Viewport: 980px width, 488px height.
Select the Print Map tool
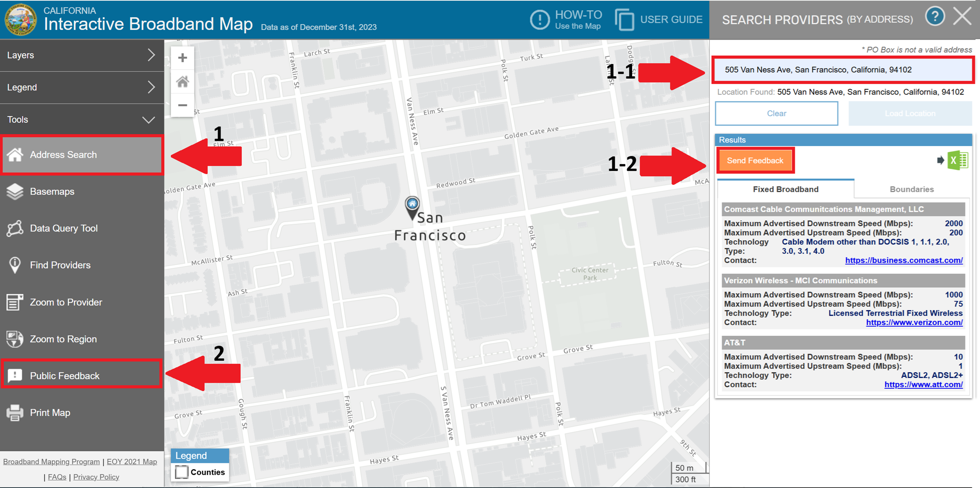point(50,412)
